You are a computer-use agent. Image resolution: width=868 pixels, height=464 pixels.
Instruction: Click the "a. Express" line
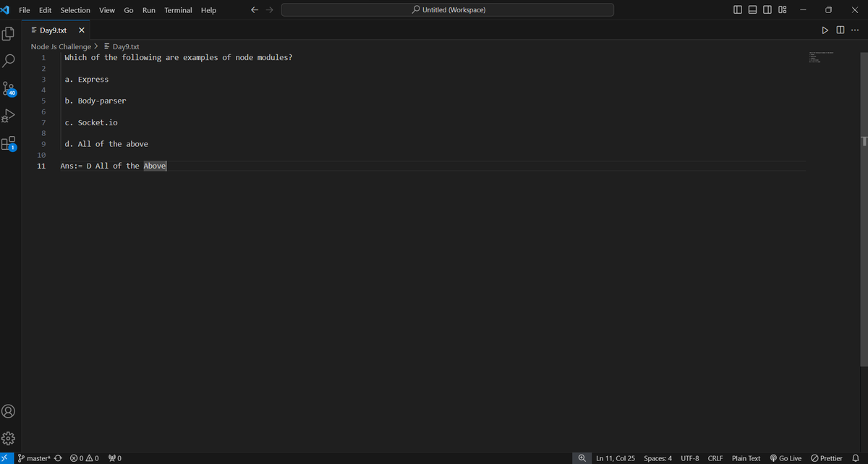[87, 79]
